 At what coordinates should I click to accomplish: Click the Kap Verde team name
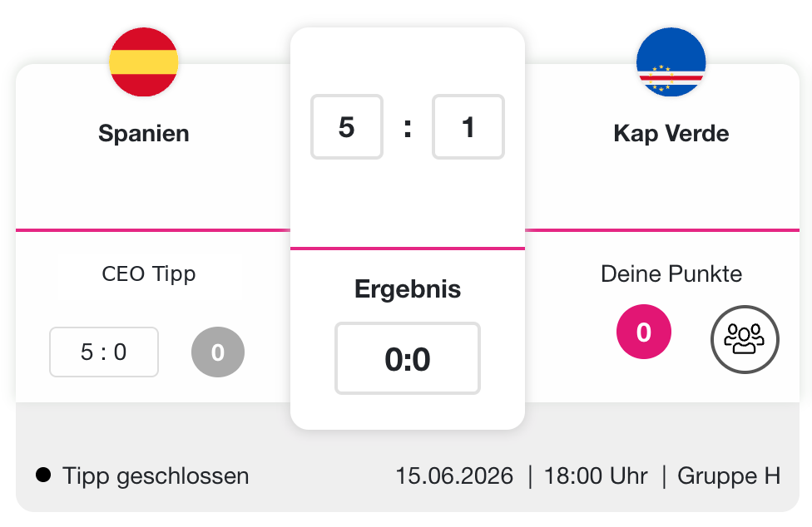coord(671,134)
